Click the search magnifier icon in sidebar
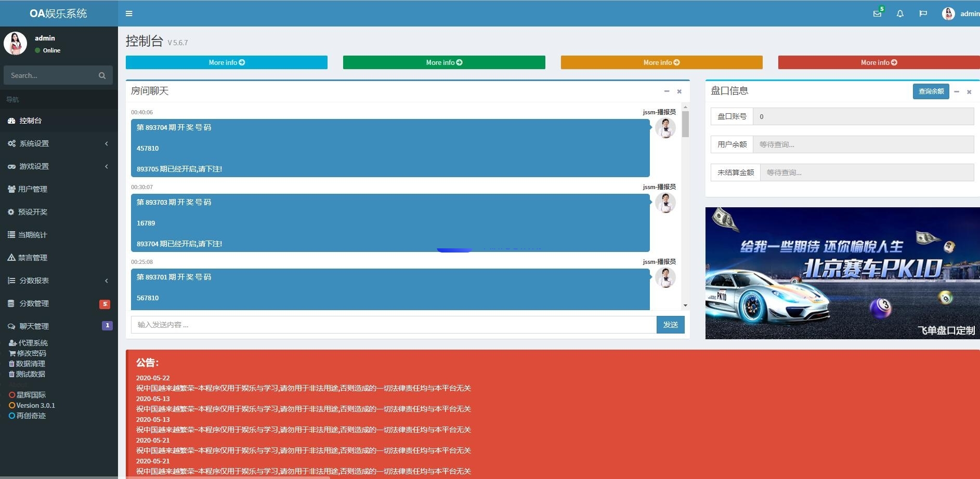This screenshot has width=980, height=479. pyautogui.click(x=102, y=75)
